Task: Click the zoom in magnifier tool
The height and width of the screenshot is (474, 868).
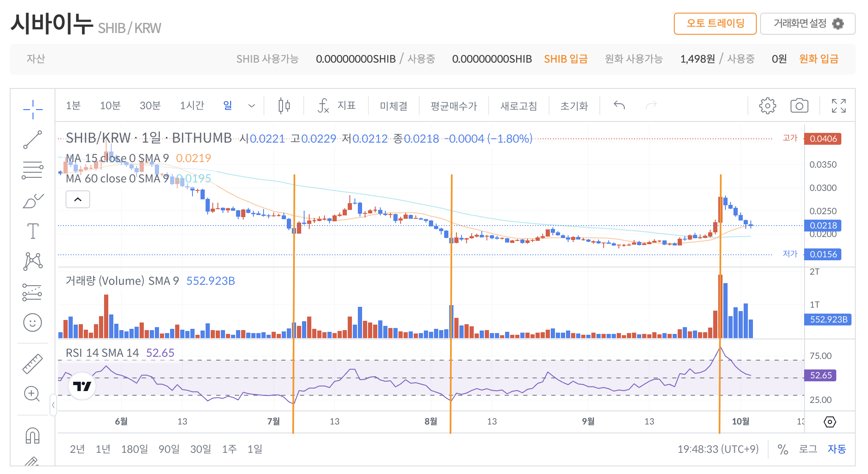Action: 32,394
